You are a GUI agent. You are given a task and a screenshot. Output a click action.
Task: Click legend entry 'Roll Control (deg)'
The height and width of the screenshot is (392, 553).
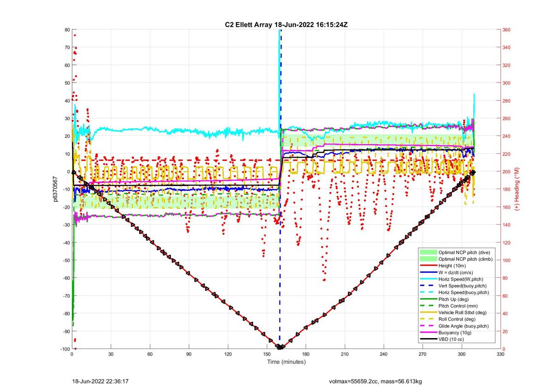pos(458,319)
